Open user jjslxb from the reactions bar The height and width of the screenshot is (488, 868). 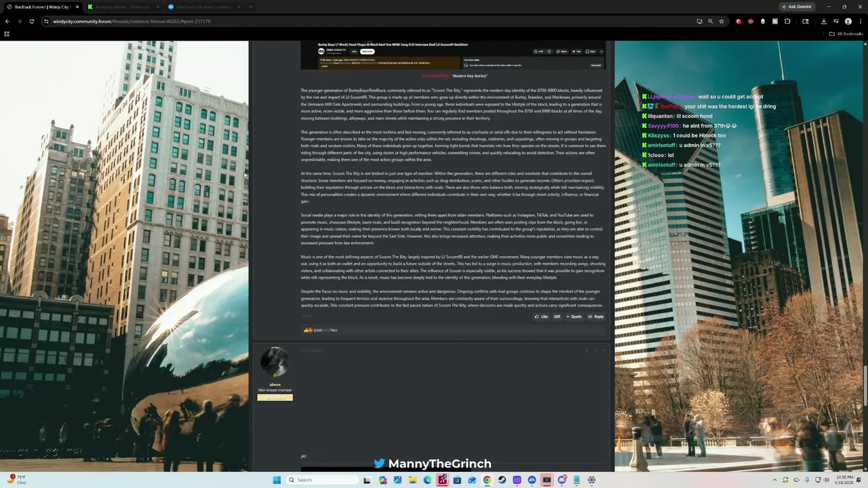tap(317, 330)
